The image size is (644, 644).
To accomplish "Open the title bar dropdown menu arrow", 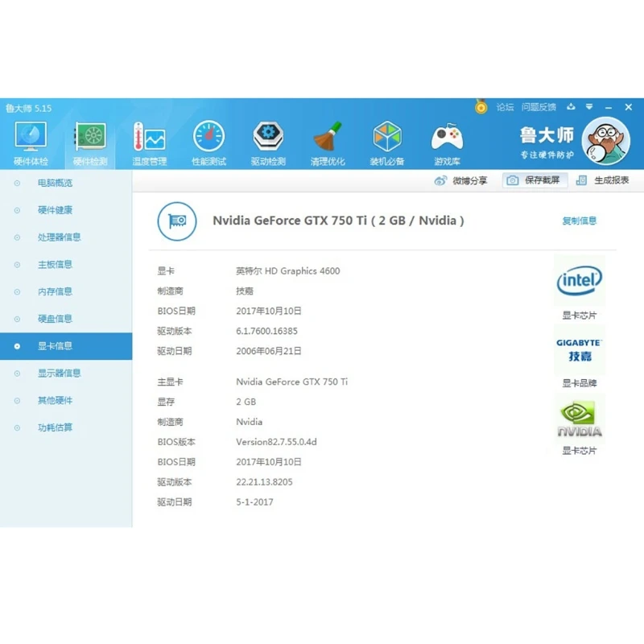I will click(589, 107).
